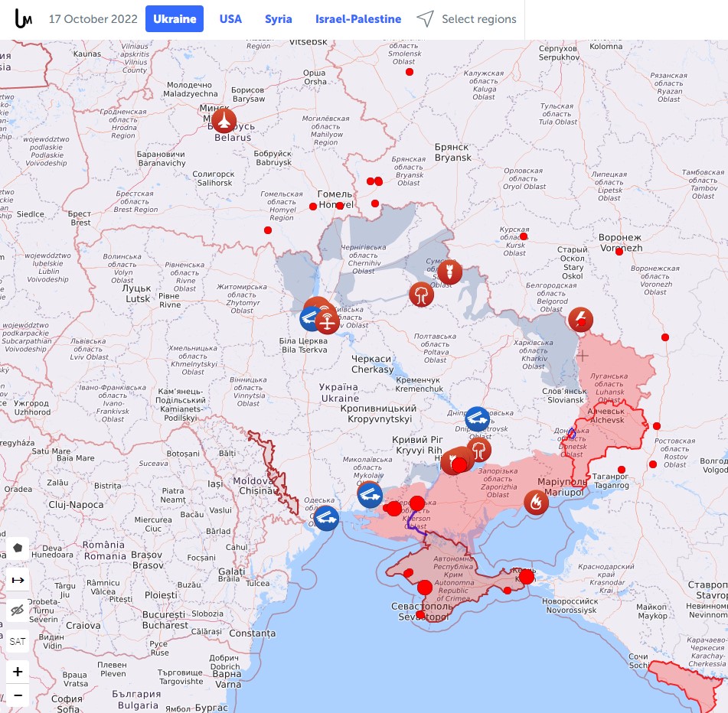Open the Israel-Palestine map link

tap(358, 19)
